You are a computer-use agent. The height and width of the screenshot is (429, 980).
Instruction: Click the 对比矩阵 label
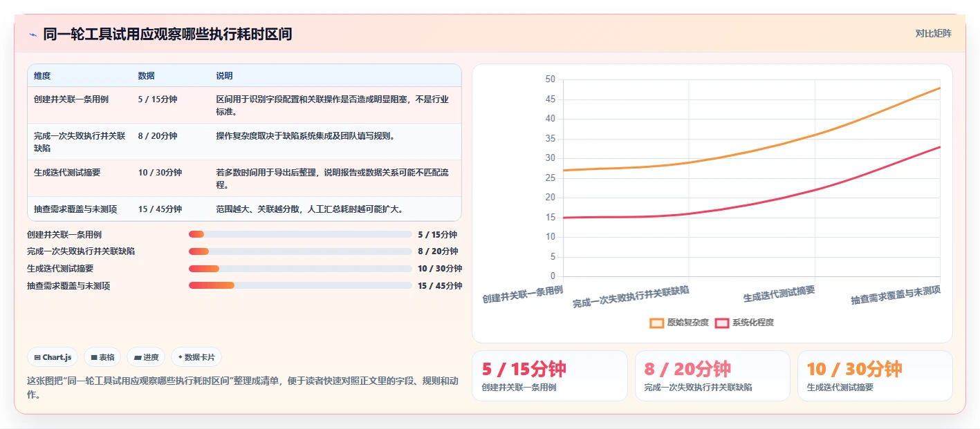pyautogui.click(x=933, y=33)
